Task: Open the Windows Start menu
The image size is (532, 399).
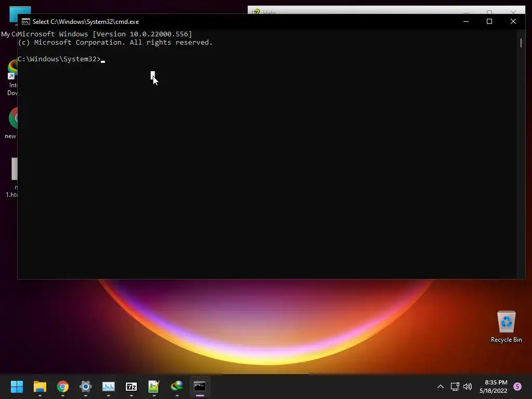Action: 17,387
